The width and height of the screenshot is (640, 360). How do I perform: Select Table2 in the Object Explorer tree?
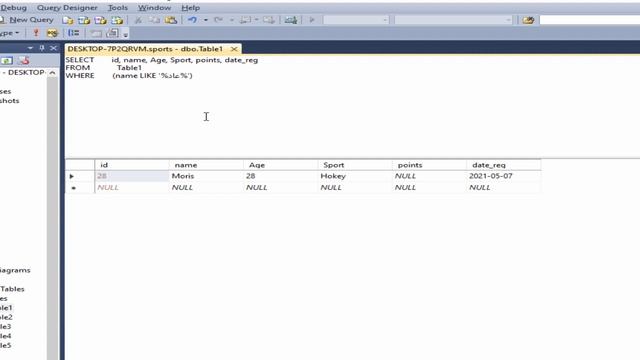[x=6, y=317]
